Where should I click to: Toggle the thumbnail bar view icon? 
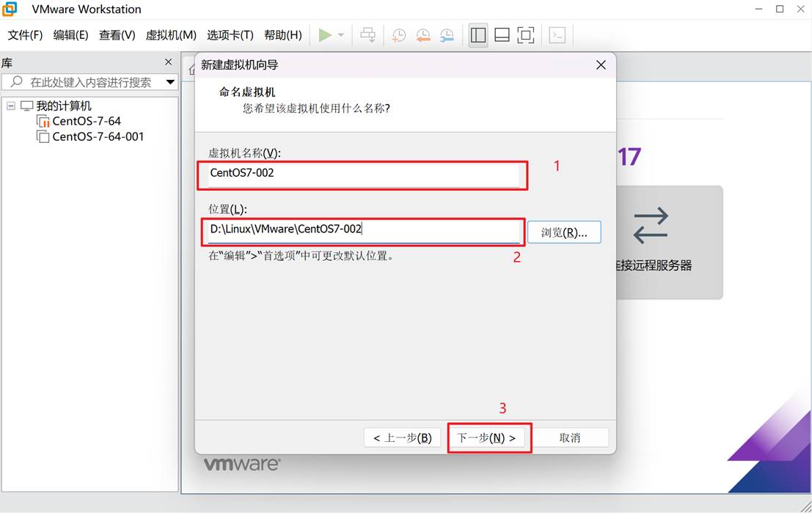502,35
